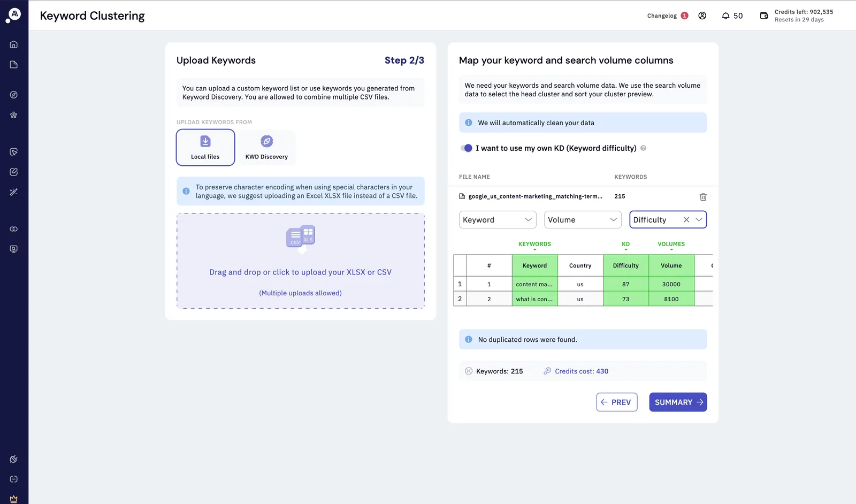Click the drag and drop upload area

[301, 261]
